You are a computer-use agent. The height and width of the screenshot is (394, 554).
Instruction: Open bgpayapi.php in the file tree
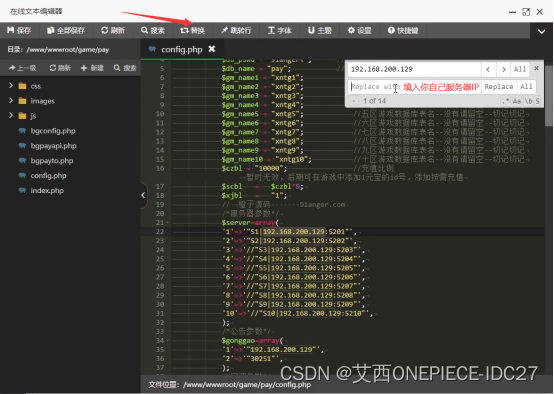[x=53, y=146]
